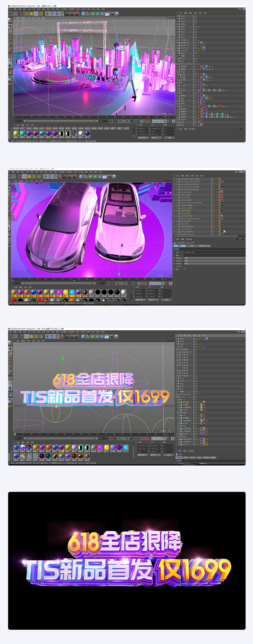
Task: Select the magenta material ball in the middle window
Action: pos(59,292)
